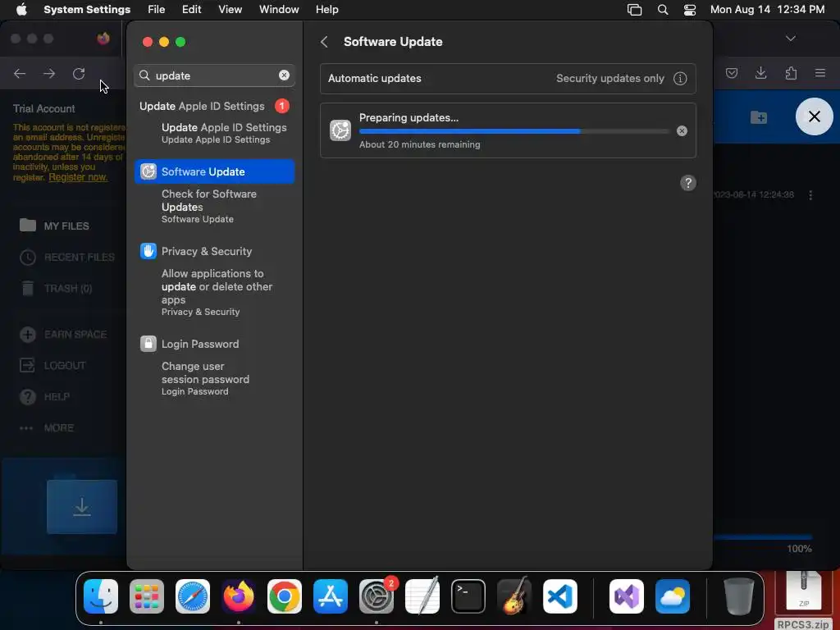Open file row three-dot options in Firefox
Screen dimensions: 840x630
810,195
